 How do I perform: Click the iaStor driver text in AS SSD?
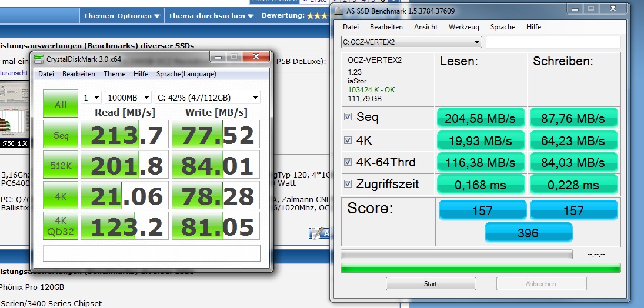(x=357, y=81)
